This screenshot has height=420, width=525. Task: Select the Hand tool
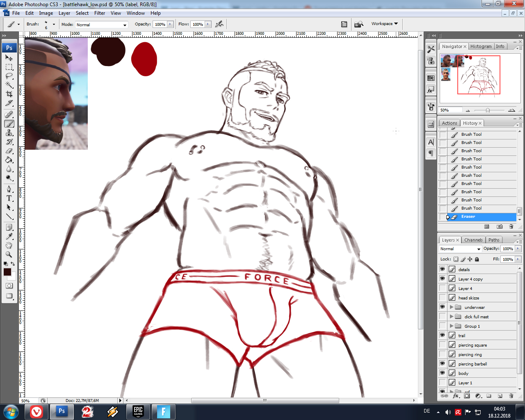pyautogui.click(x=9, y=245)
